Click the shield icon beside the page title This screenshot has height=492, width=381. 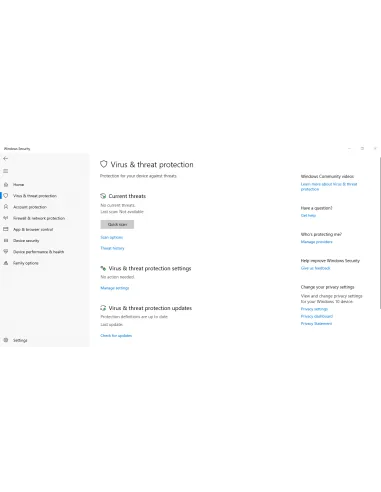point(104,164)
